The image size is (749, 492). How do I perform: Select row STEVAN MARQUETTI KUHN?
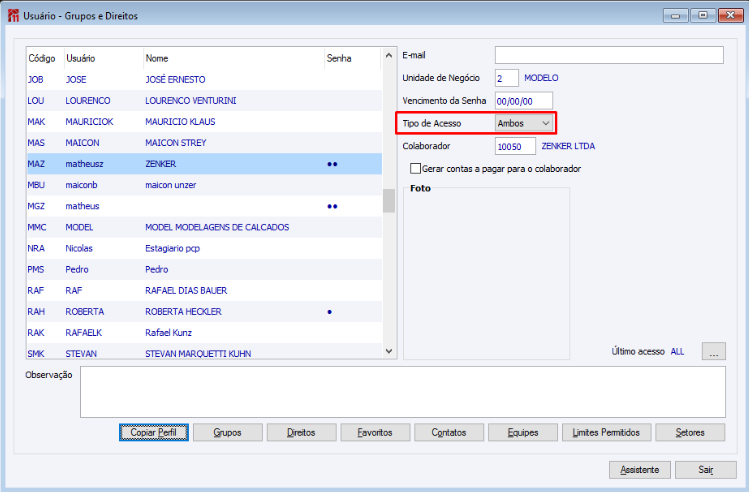click(x=204, y=353)
